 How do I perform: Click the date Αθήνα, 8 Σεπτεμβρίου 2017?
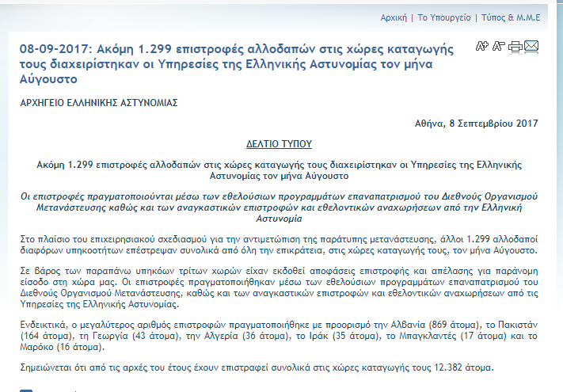[477, 124]
